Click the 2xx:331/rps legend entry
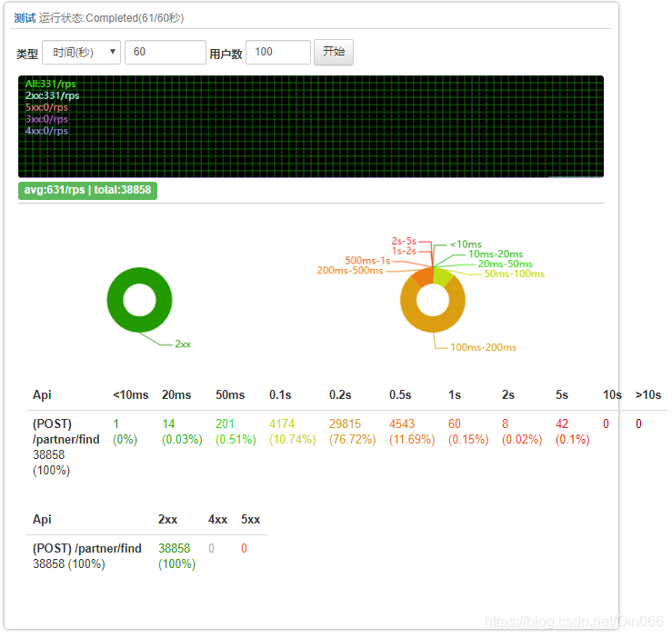The height and width of the screenshot is (638, 672). pos(52,95)
